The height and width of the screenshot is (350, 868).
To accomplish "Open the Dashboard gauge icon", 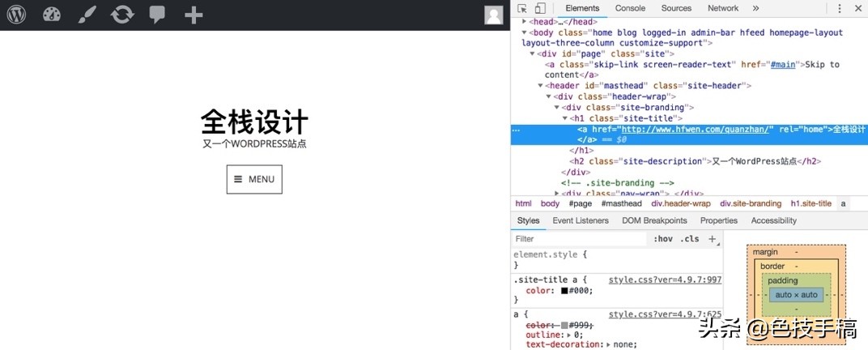I will [x=52, y=15].
